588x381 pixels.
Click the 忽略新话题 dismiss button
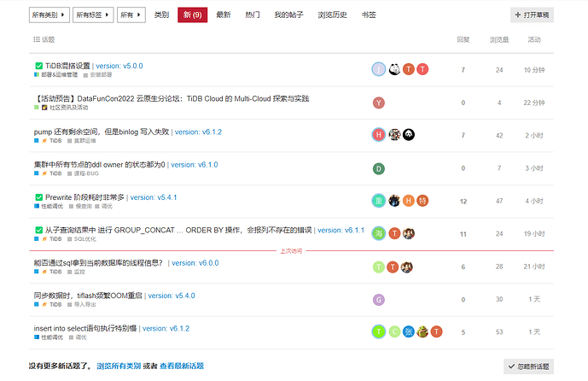tap(529, 366)
